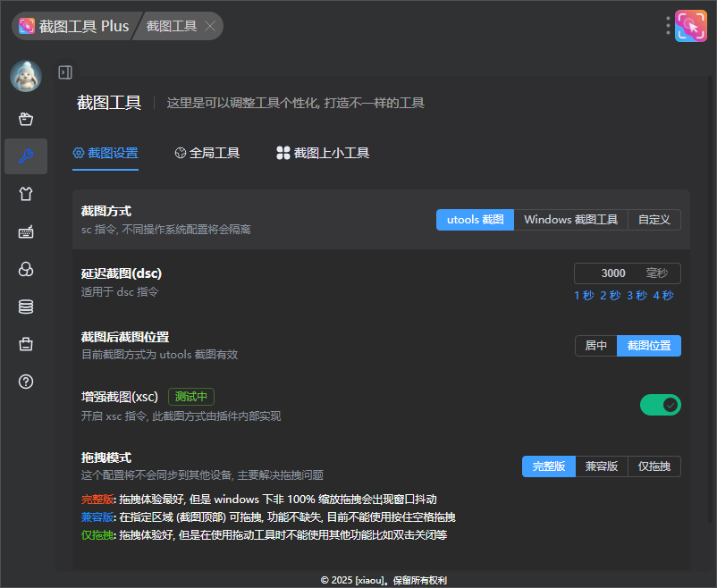Screen dimensions: 717x588
Task: Choose 居中 for post-capture image position
Action: click(595, 346)
